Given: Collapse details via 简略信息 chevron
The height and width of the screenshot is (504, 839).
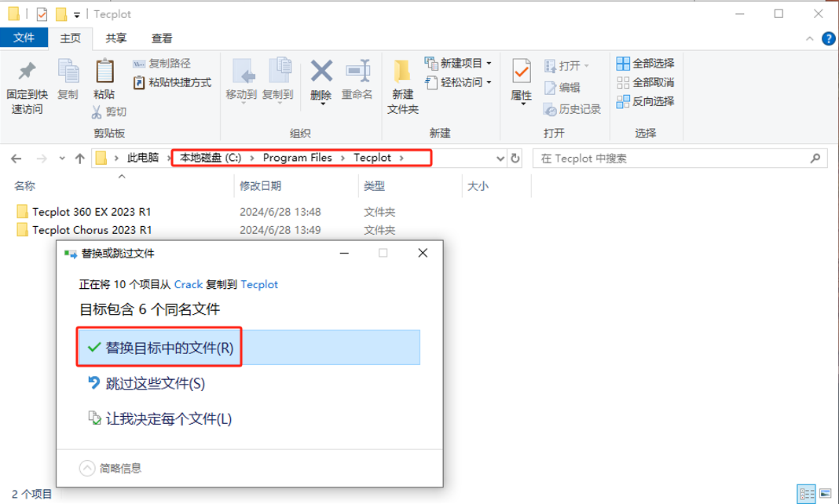Looking at the screenshot, I should (x=87, y=468).
